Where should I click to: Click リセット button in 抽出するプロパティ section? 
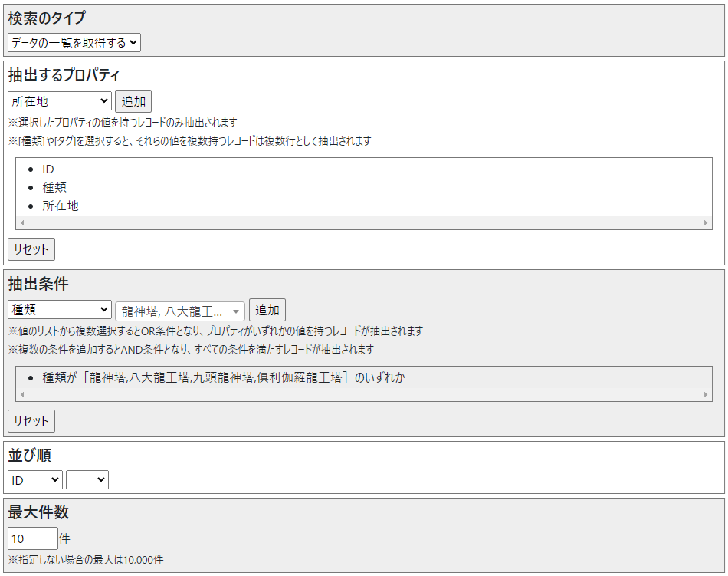point(31,249)
